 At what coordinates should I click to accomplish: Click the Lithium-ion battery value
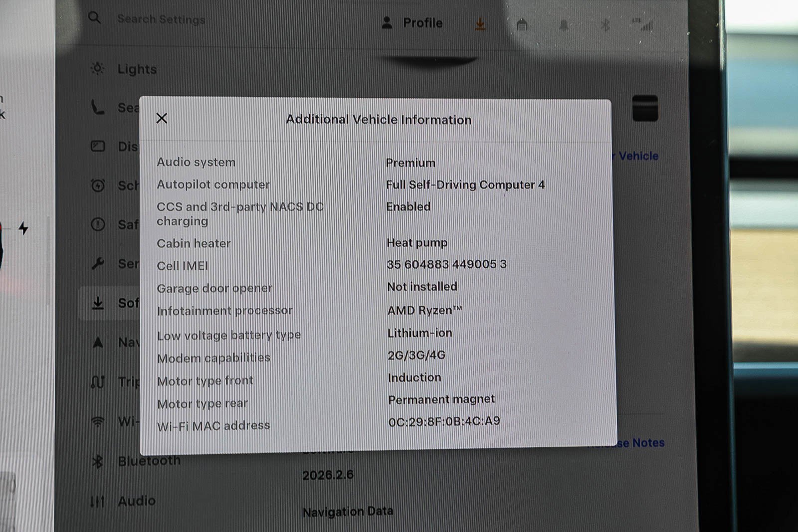tap(420, 333)
